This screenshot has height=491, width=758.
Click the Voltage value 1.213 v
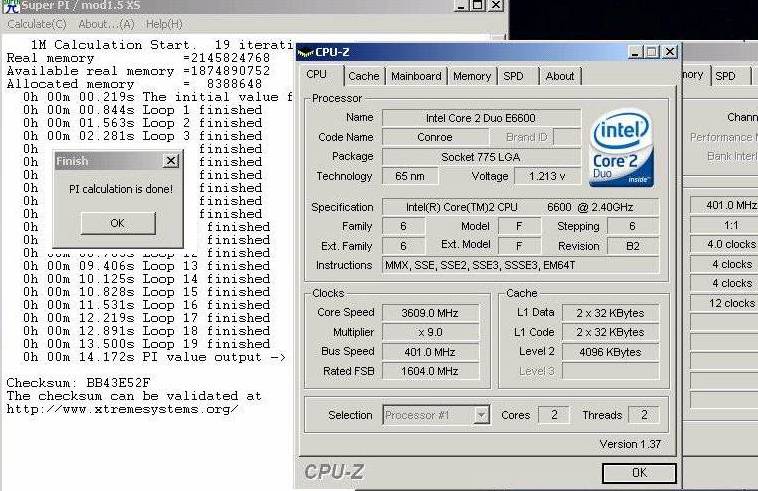547,176
